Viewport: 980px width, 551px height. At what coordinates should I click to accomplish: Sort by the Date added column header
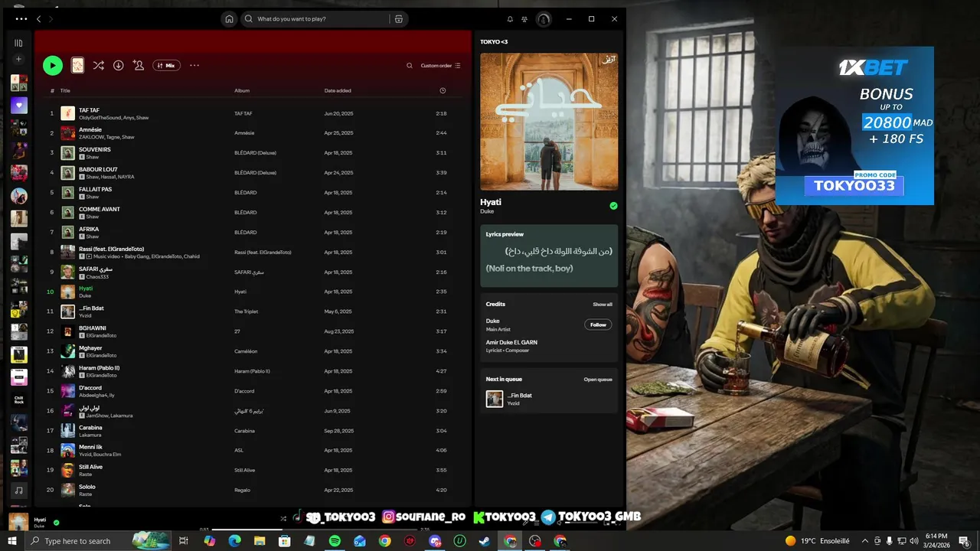click(338, 90)
